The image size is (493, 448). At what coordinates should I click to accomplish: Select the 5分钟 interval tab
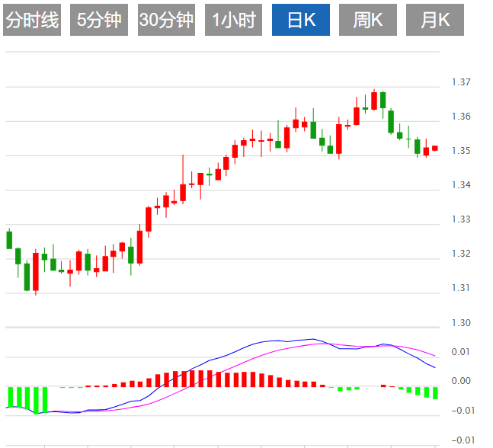click(99, 20)
